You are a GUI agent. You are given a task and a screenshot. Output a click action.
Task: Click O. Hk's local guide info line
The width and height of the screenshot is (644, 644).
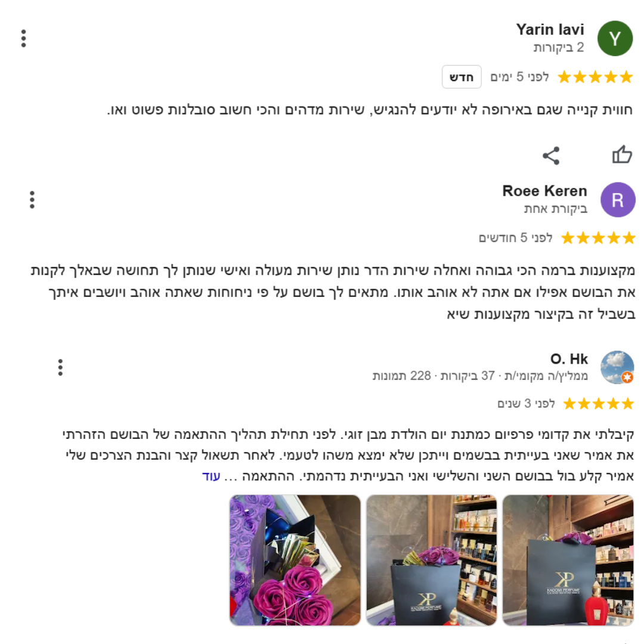[480, 376]
